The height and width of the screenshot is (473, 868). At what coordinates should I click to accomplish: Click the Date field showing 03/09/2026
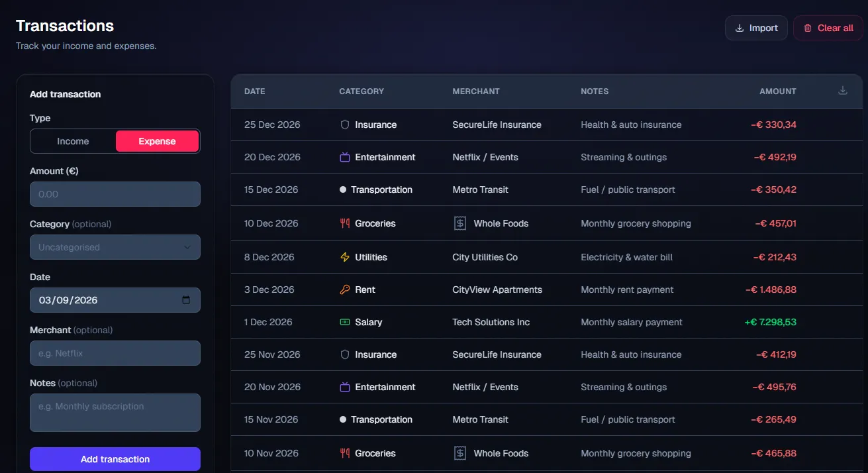(115, 300)
